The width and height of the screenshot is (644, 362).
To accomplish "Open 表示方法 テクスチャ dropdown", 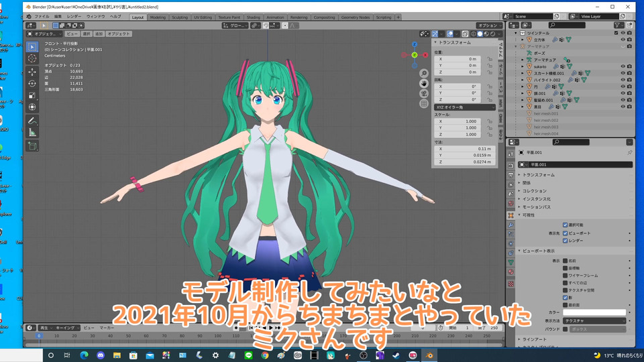I will (594, 320).
